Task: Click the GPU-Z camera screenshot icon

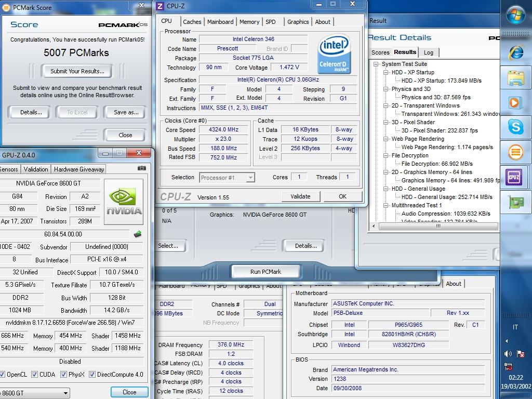Action: [141, 168]
